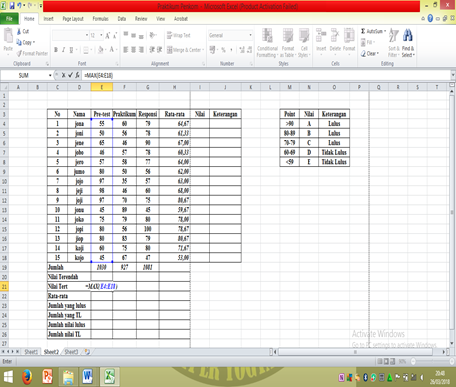Open Conditional Formatting menu
The height and width of the screenshot is (387, 456).
(267, 43)
